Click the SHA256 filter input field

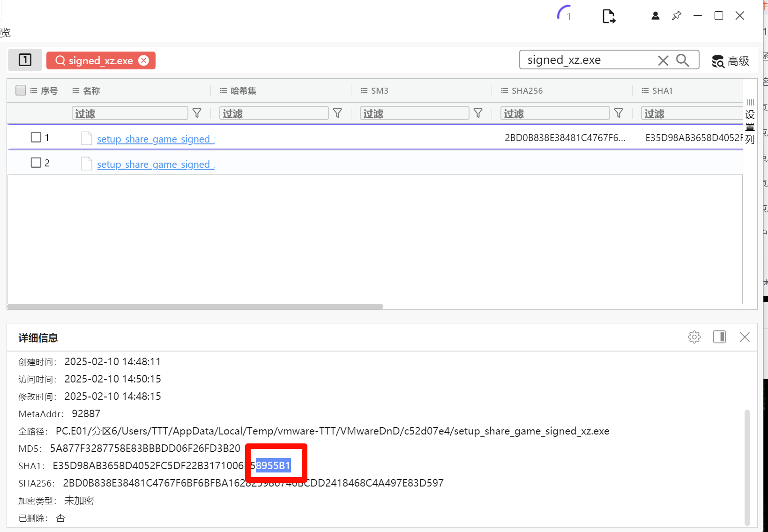point(555,113)
